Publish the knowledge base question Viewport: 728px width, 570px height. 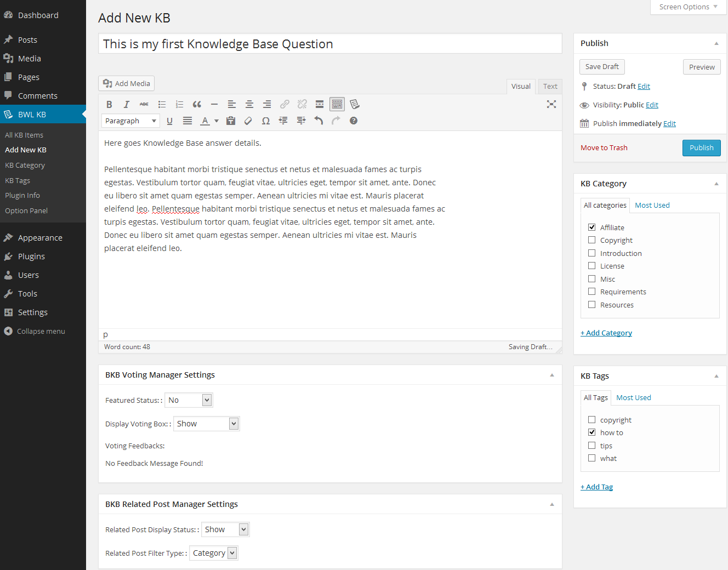coord(701,147)
